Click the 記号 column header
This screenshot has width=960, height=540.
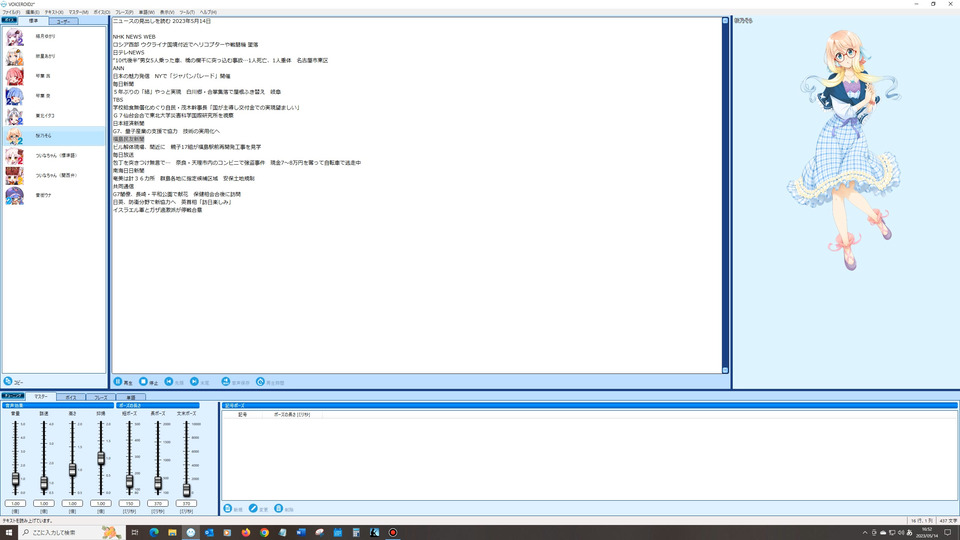pos(243,414)
